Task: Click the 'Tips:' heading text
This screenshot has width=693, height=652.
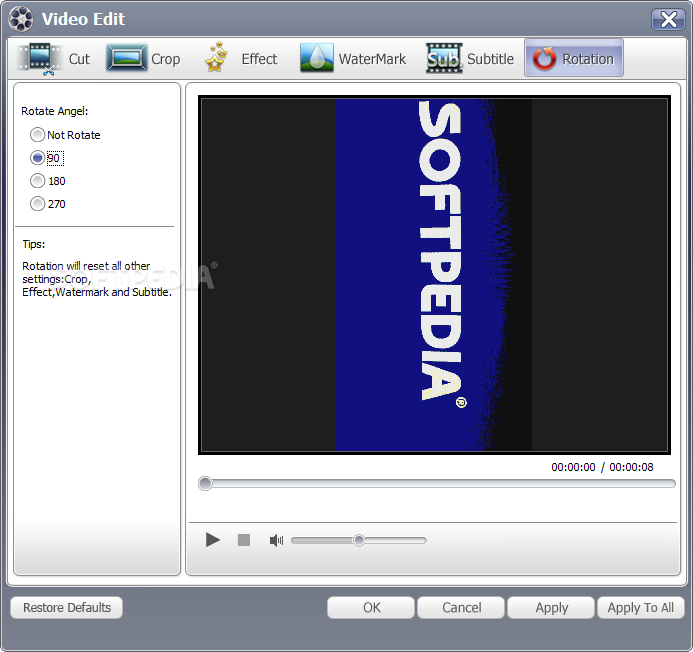Action: point(34,244)
